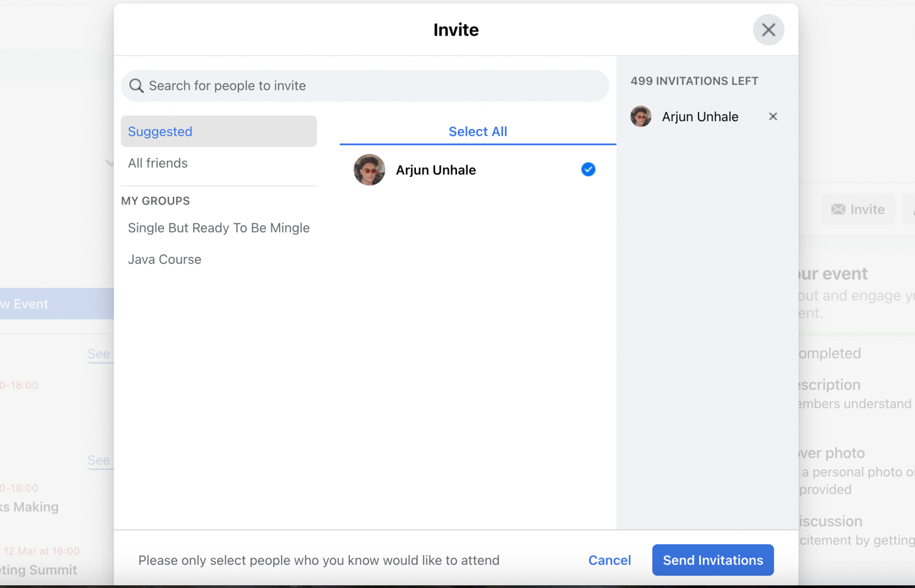
Task: Click Arjun's avatar in the invited panel
Action: click(641, 116)
